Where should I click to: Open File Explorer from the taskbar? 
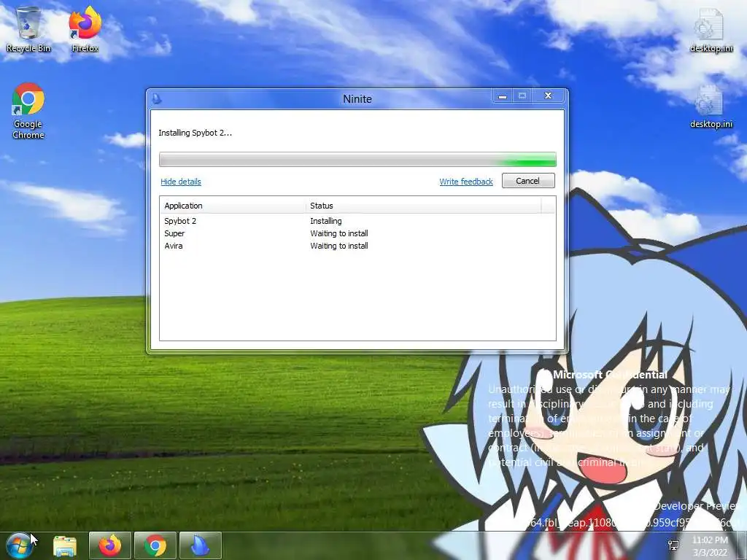tap(65, 546)
